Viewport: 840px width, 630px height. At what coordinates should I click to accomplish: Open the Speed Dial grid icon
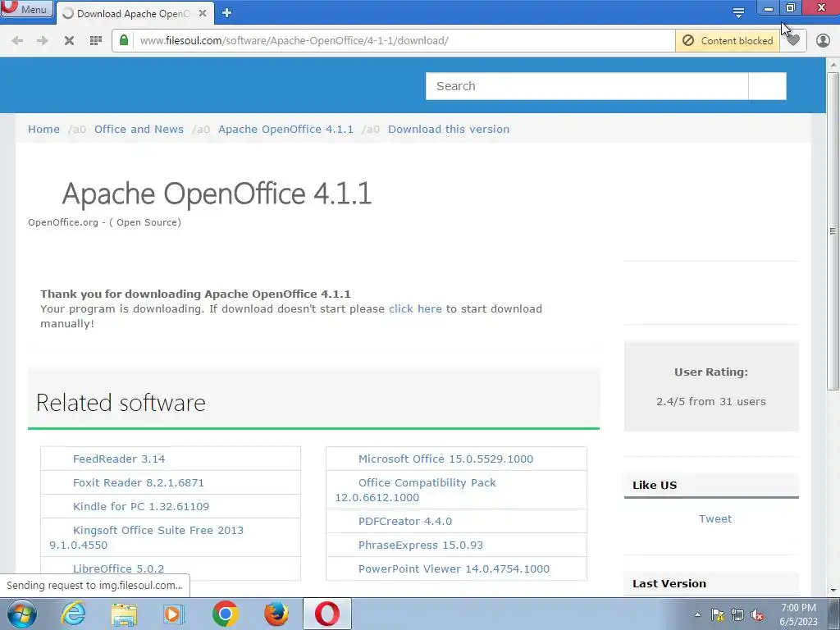click(96, 41)
